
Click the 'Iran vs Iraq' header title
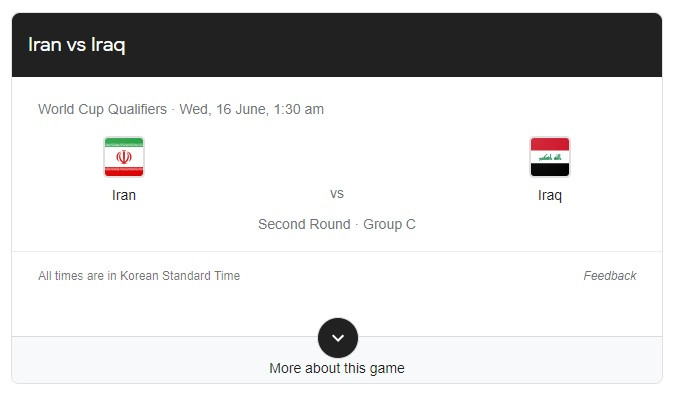[77, 45]
